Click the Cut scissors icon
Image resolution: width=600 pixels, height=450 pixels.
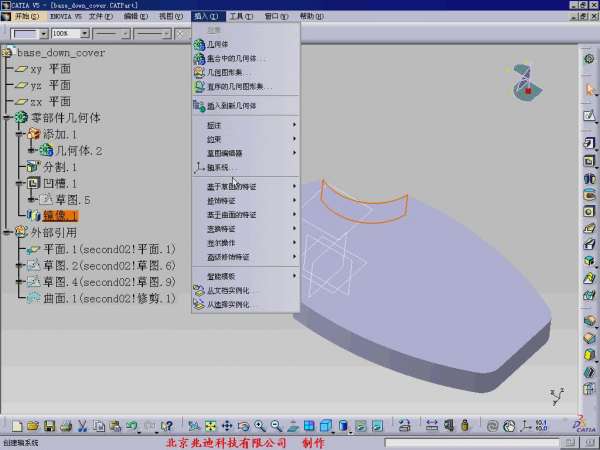83,426
